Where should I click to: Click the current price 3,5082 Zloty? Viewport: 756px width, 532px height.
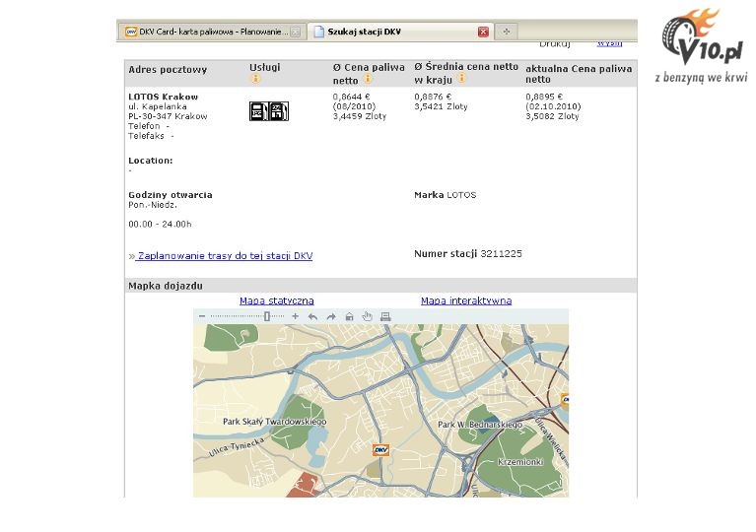point(552,116)
